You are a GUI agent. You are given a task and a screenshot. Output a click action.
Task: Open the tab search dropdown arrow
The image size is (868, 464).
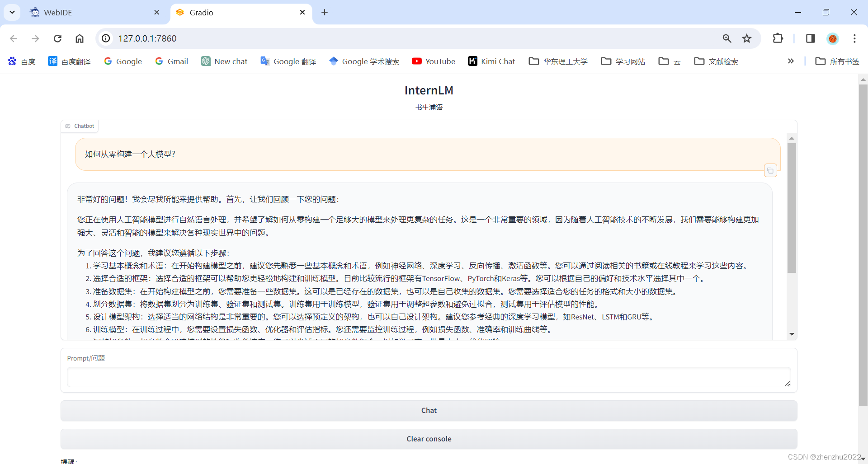[x=12, y=12]
